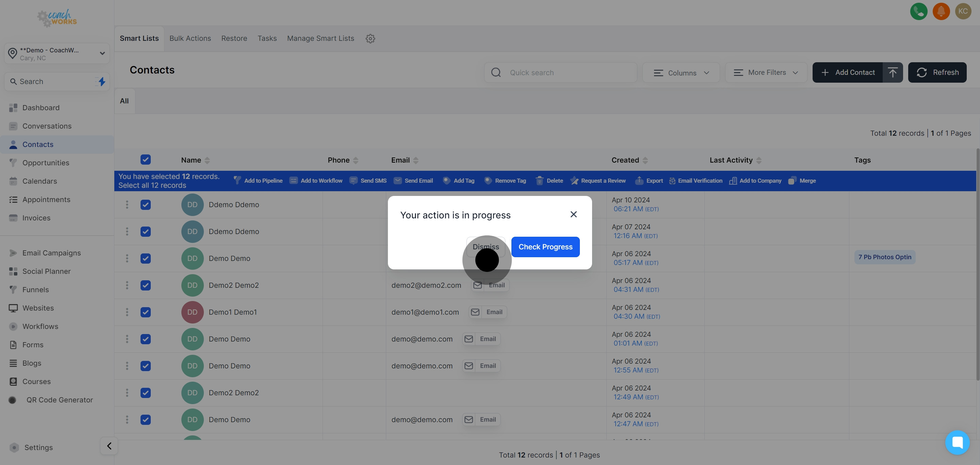Deselect the first Ddemo Ddemo checkbox
The width and height of the screenshot is (980, 465).
click(145, 204)
